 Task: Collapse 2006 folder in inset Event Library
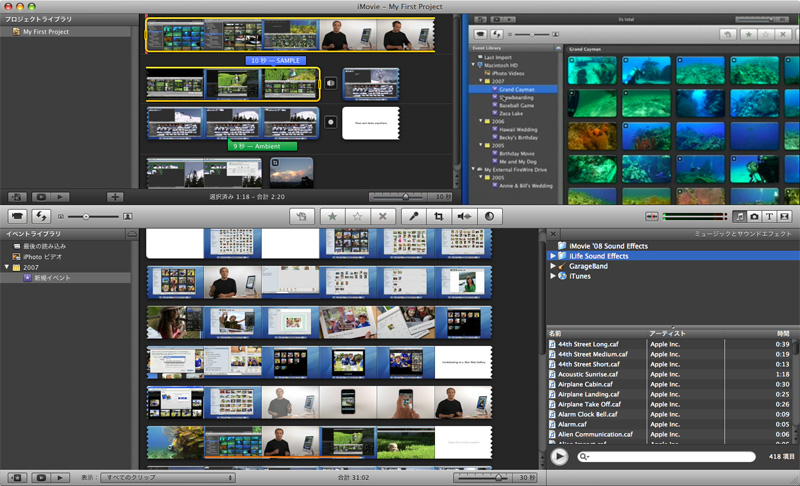point(481,121)
